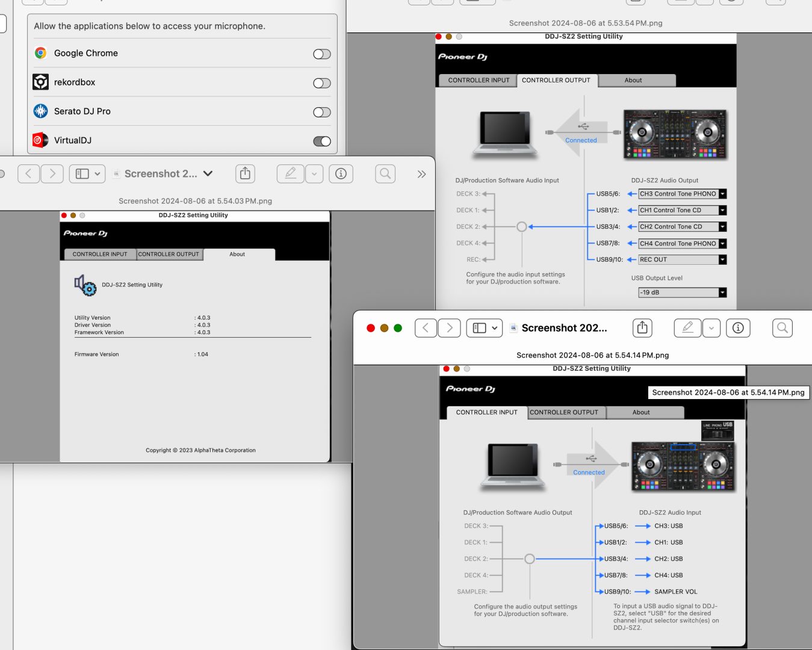Click Share icon in 5.54.03 Preview window
This screenshot has height=650, width=812.
click(x=245, y=173)
